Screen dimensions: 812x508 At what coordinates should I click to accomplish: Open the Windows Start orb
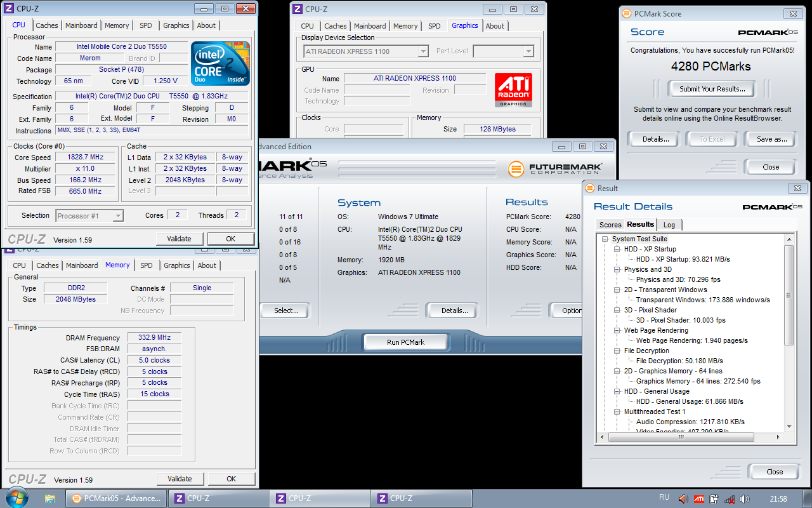point(16,497)
